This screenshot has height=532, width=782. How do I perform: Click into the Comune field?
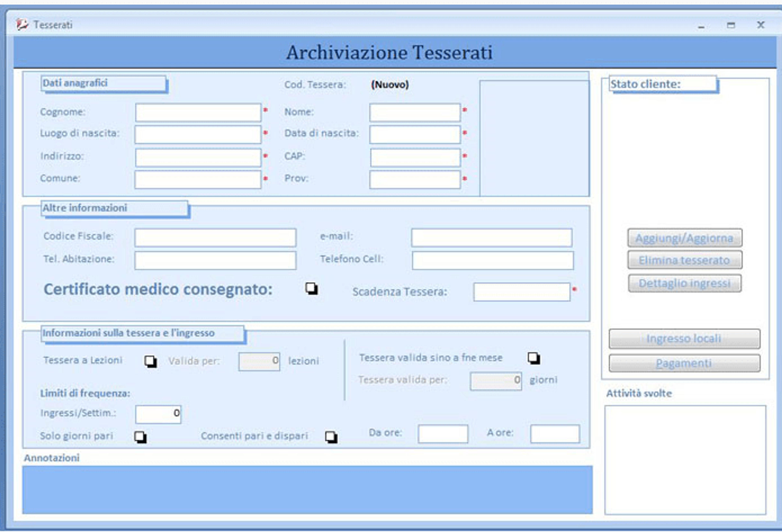pyautogui.click(x=198, y=180)
